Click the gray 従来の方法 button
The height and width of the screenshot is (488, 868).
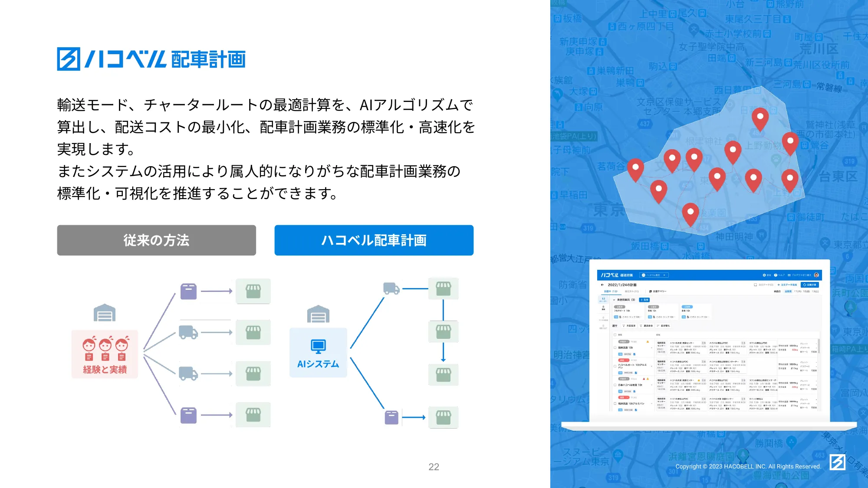(156, 240)
